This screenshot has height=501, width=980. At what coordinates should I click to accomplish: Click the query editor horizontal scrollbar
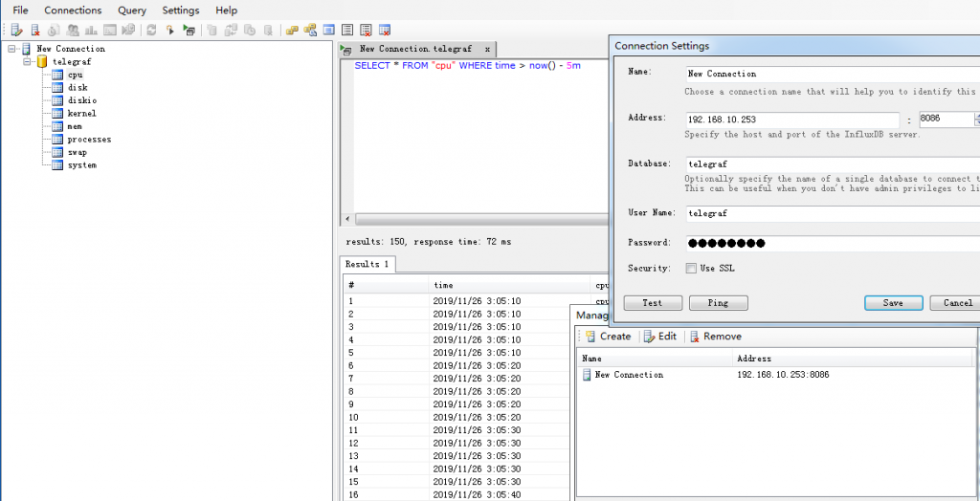click(x=479, y=219)
